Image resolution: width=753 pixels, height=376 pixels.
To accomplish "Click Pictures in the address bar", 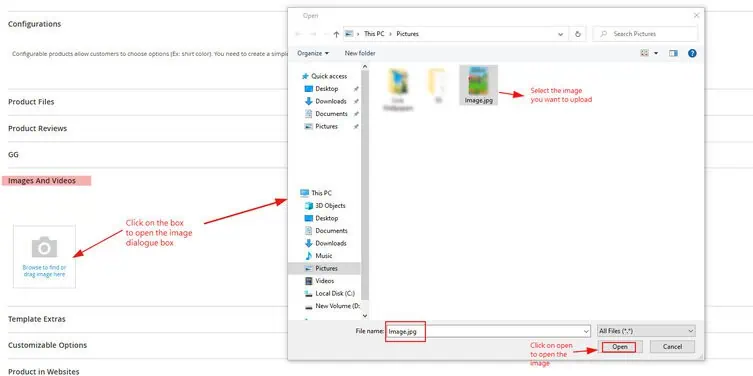I will 407,34.
